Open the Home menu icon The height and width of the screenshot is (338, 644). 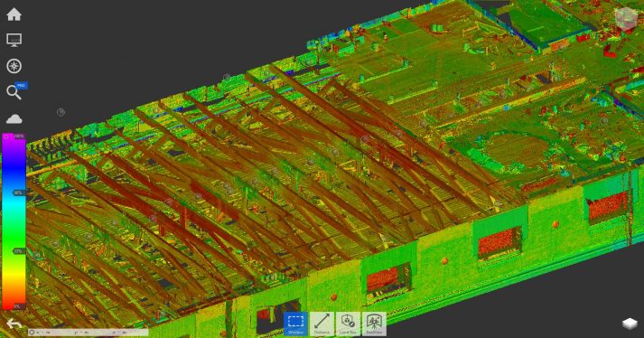14,14
